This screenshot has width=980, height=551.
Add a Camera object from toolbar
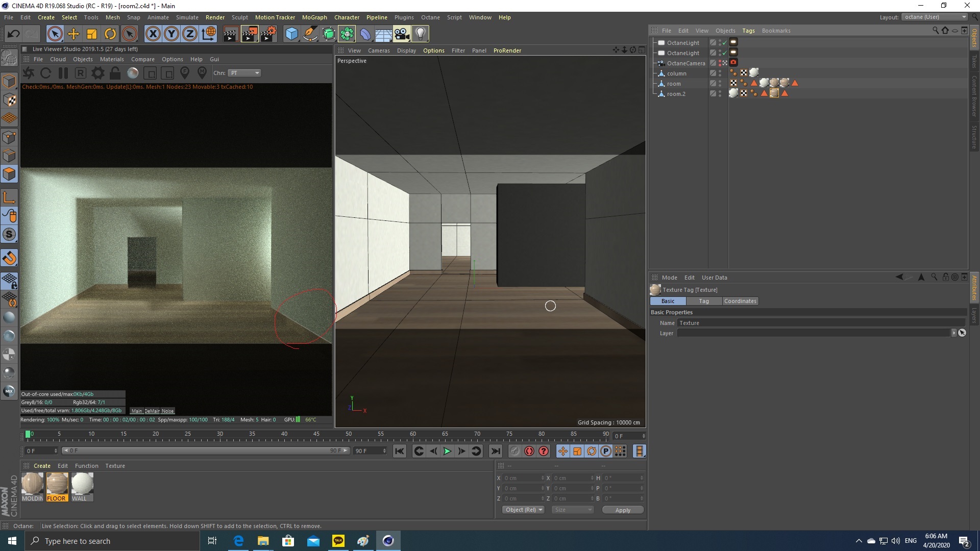click(402, 34)
